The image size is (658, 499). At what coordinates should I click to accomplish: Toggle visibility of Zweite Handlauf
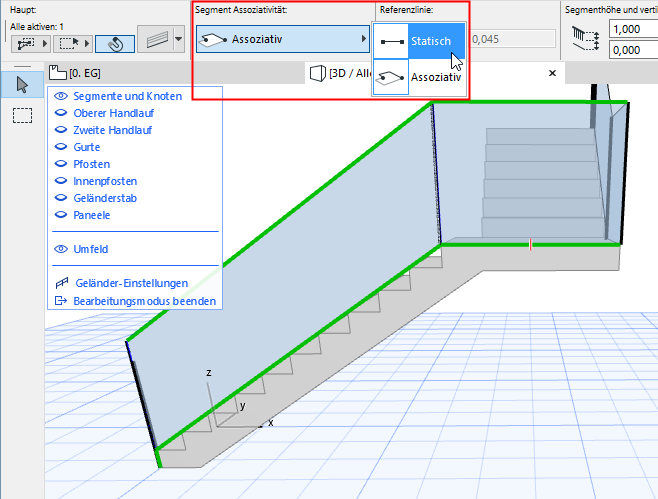click(61, 130)
